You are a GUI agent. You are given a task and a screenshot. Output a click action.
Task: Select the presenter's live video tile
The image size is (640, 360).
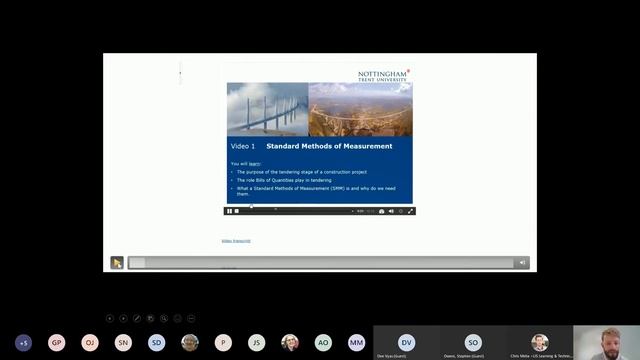(607, 343)
